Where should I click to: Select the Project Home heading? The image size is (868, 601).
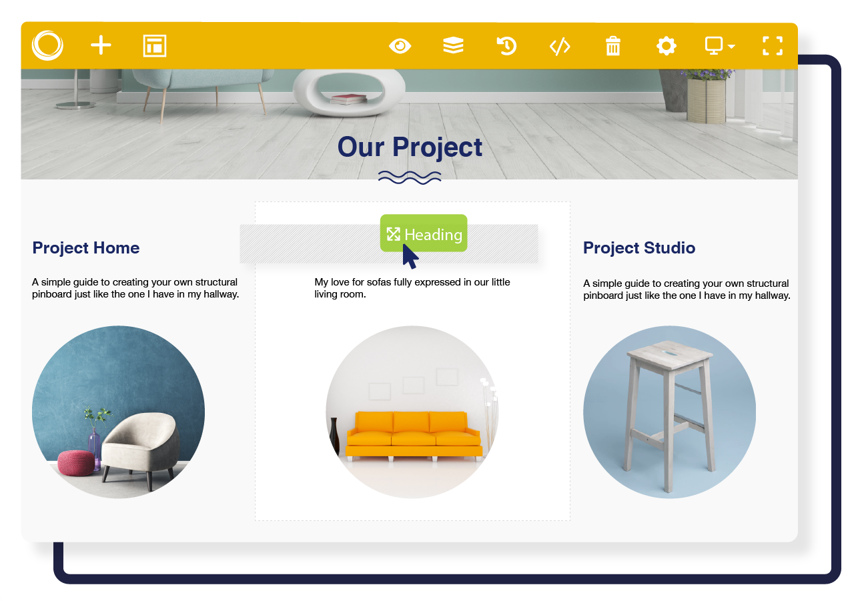86,248
